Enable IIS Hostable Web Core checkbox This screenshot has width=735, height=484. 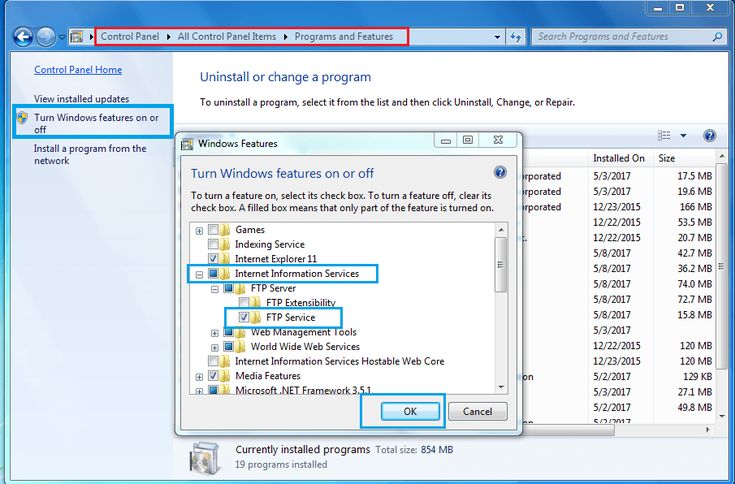pyautogui.click(x=213, y=361)
